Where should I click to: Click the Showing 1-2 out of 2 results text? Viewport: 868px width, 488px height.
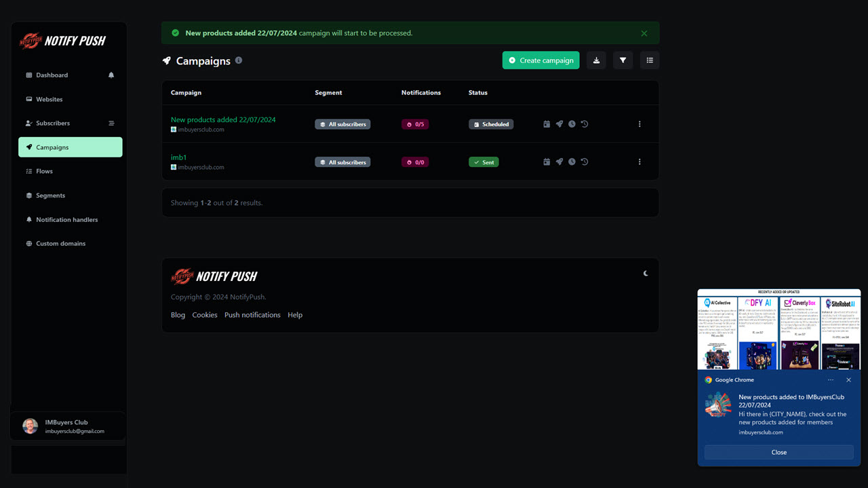coord(217,203)
